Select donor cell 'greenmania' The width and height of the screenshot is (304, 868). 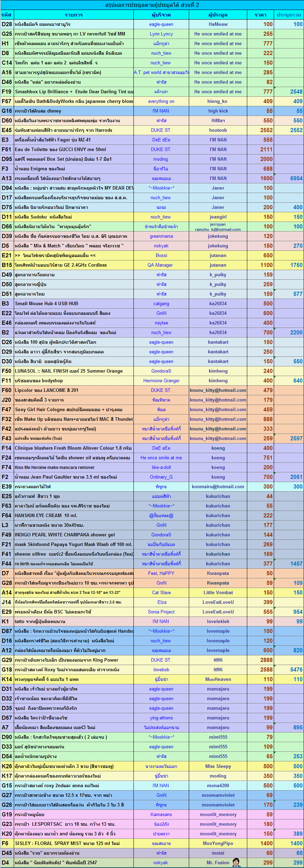coord(161,236)
